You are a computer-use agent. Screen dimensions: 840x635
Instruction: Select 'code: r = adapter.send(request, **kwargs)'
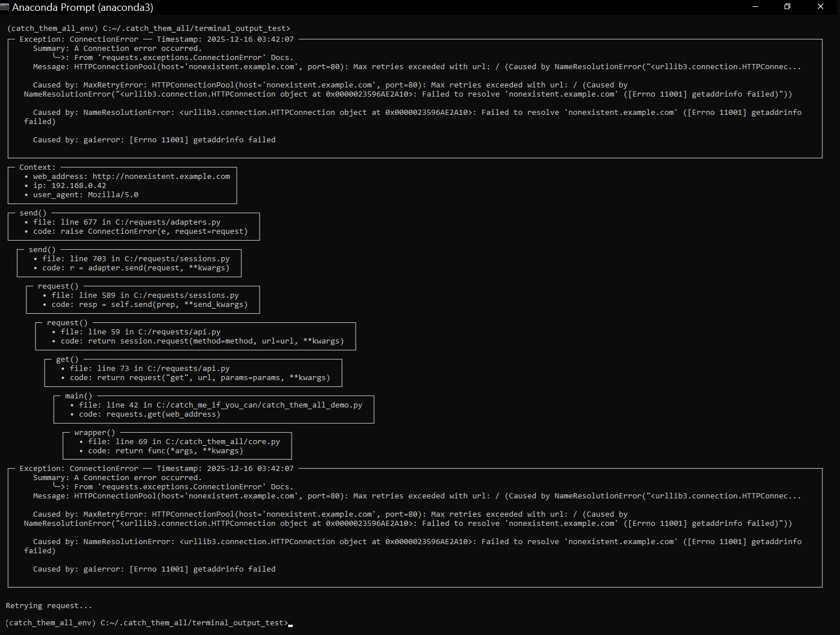tap(132, 268)
